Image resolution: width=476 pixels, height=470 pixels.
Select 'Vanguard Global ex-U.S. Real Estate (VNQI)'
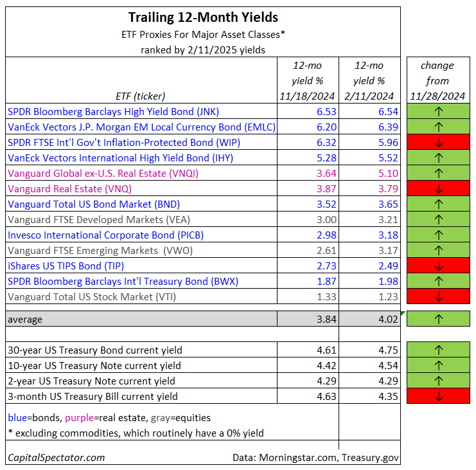tap(103, 174)
